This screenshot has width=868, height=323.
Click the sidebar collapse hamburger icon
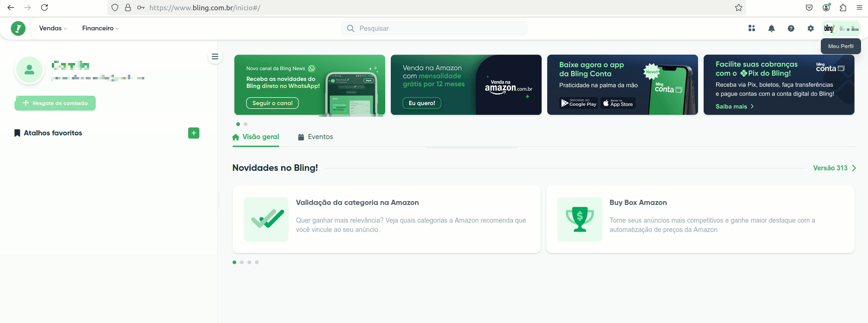(215, 57)
